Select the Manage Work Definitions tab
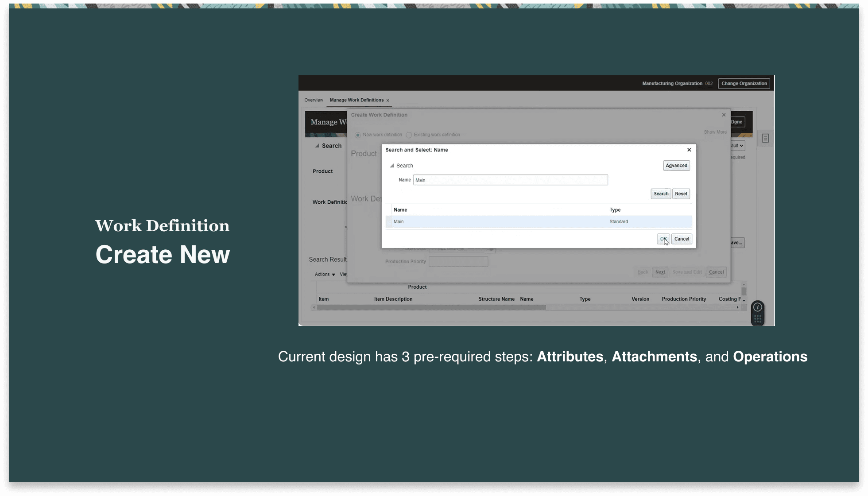 (x=356, y=100)
